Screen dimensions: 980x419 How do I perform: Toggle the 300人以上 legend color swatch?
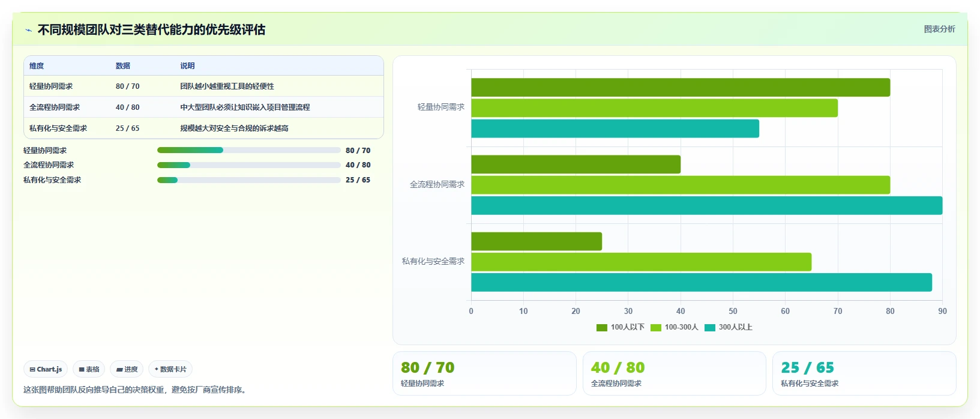click(710, 328)
